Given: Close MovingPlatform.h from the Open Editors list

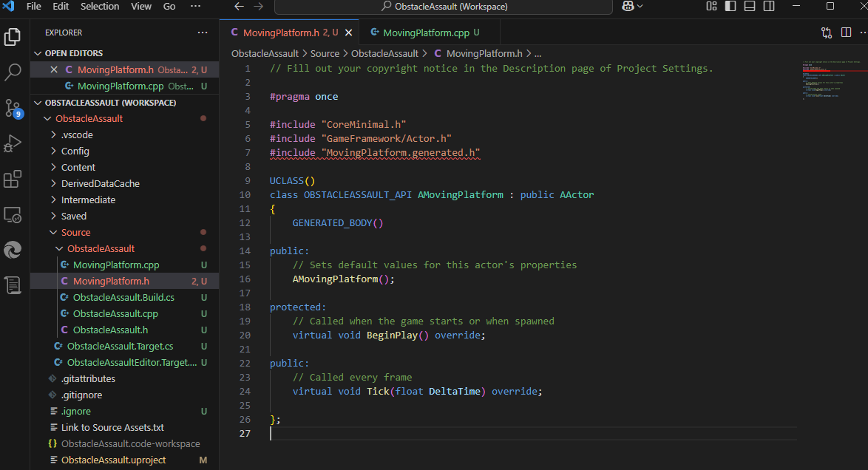Looking at the screenshot, I should (x=54, y=69).
